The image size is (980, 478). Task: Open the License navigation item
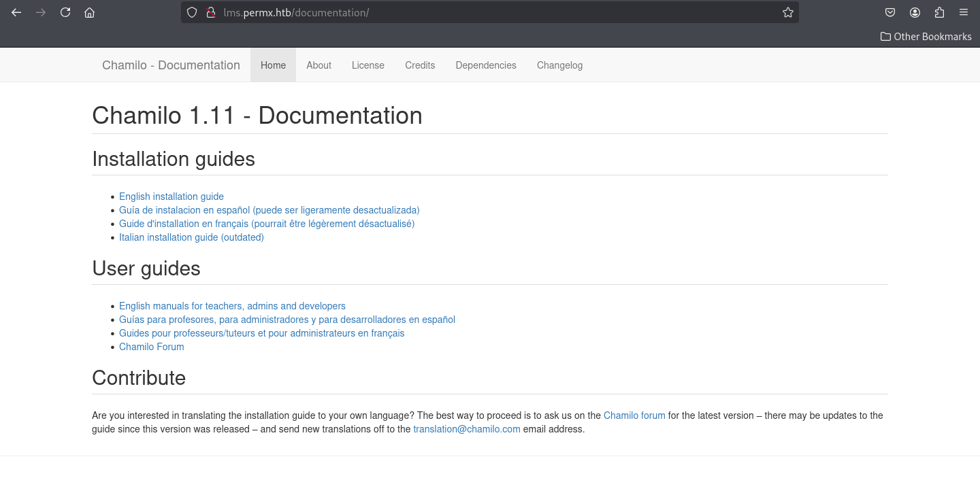(x=368, y=65)
